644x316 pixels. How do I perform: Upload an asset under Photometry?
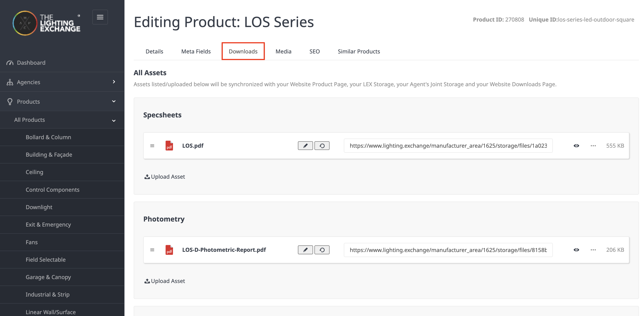click(165, 281)
